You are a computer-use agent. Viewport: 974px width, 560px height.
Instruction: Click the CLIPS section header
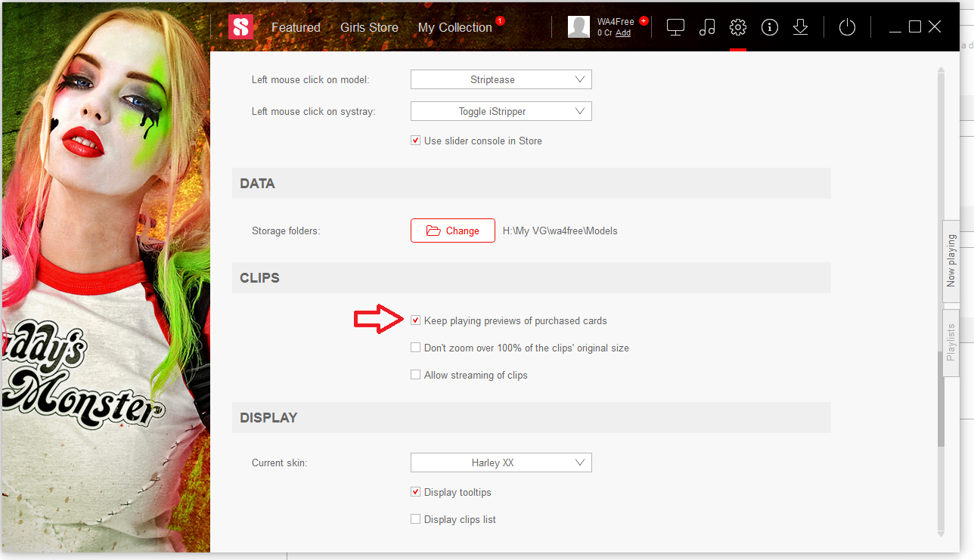pos(532,278)
